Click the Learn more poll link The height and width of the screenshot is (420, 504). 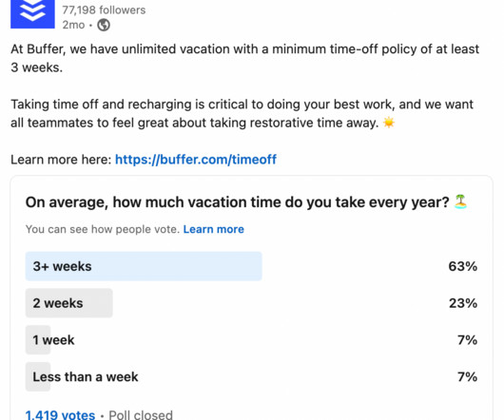(x=213, y=229)
